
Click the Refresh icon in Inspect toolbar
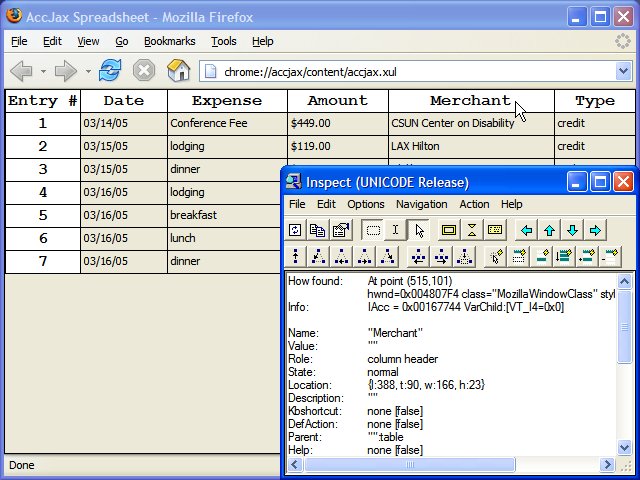coord(296,230)
